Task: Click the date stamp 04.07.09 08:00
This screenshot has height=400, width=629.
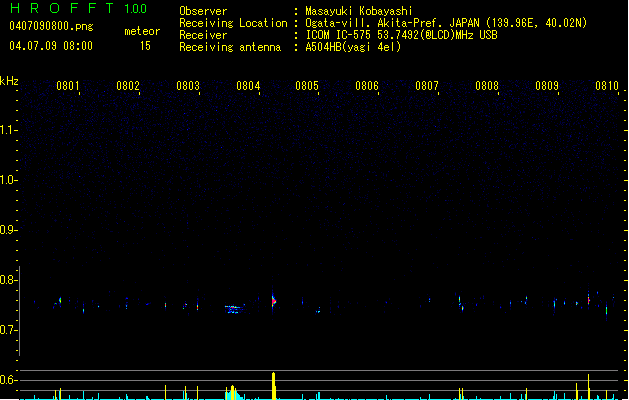Action: [51, 46]
